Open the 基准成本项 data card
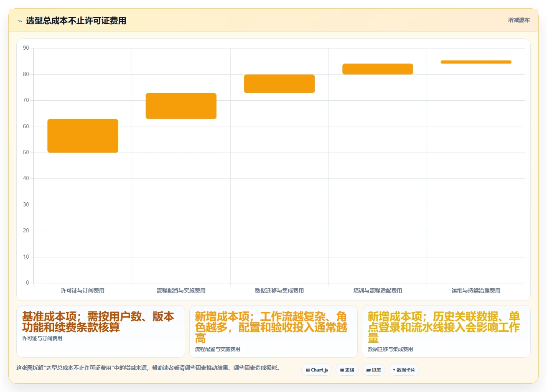 point(101,331)
